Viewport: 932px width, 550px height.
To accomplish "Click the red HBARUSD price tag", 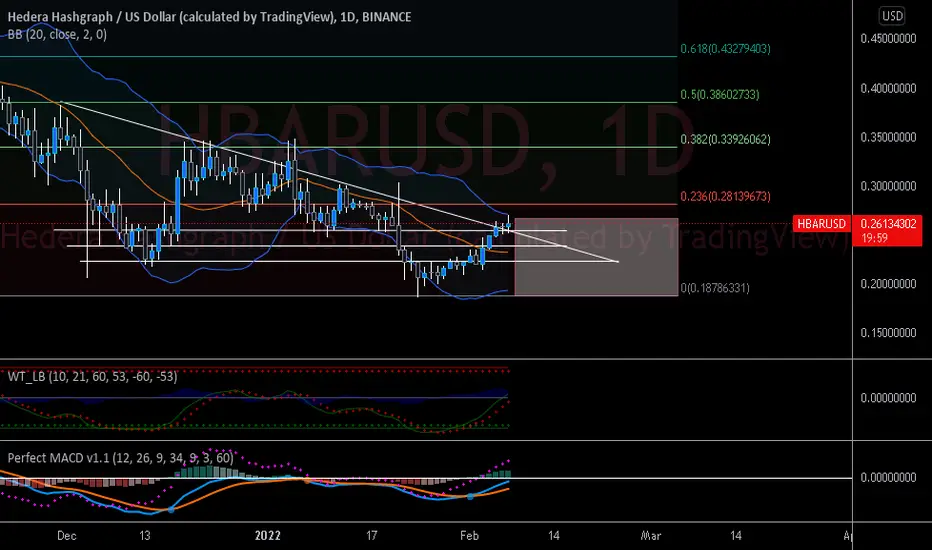I will [821, 224].
